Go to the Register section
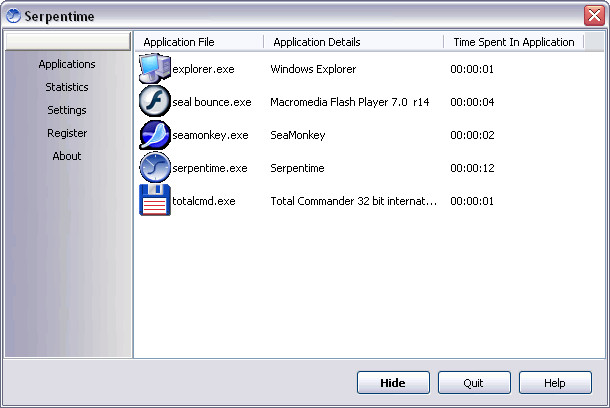This screenshot has height=408, width=610. [x=67, y=133]
